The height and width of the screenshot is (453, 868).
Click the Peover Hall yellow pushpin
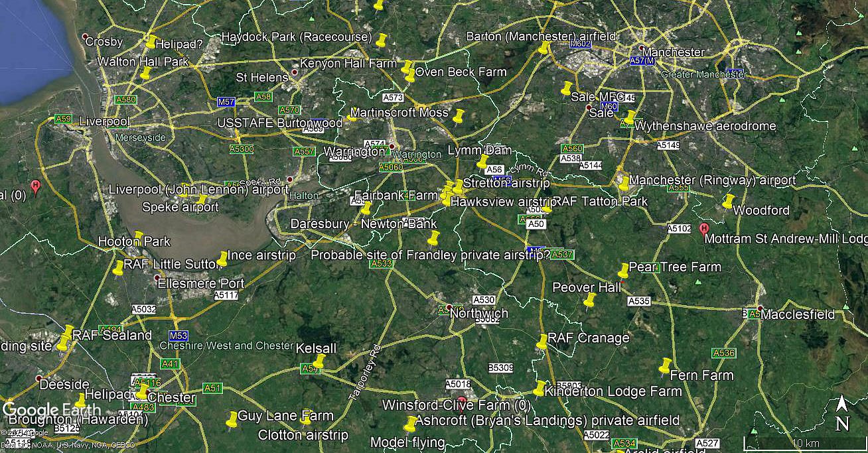click(589, 300)
